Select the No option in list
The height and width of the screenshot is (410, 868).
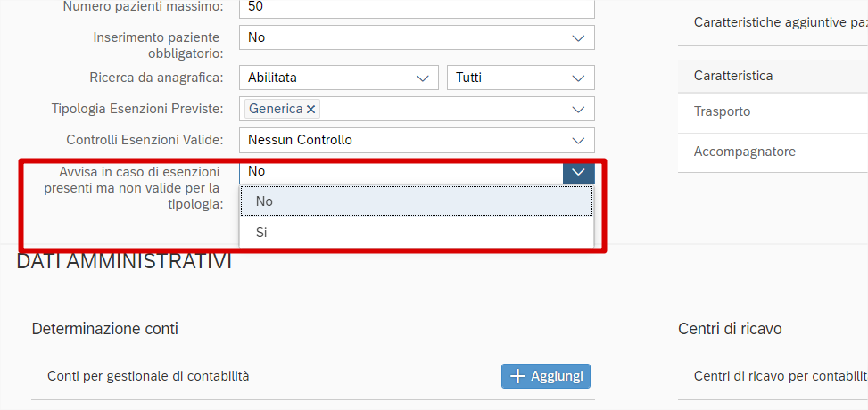coord(416,201)
